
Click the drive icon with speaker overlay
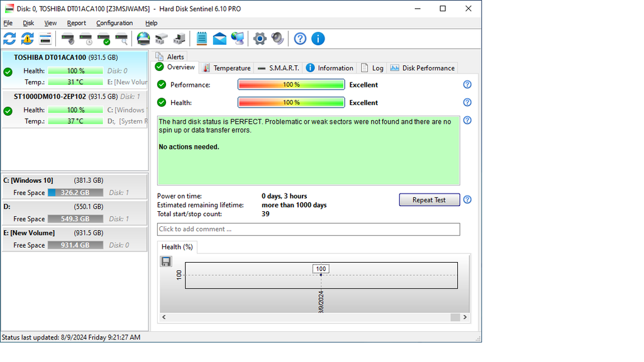(68, 39)
